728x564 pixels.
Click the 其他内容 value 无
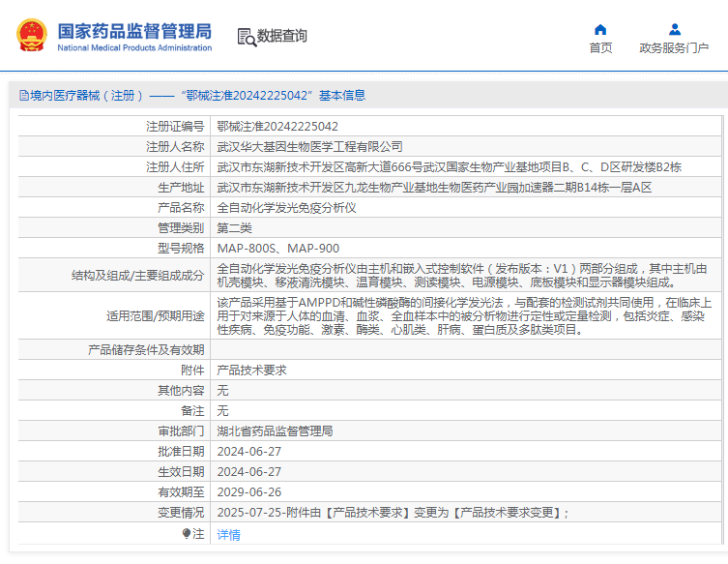[x=223, y=391]
